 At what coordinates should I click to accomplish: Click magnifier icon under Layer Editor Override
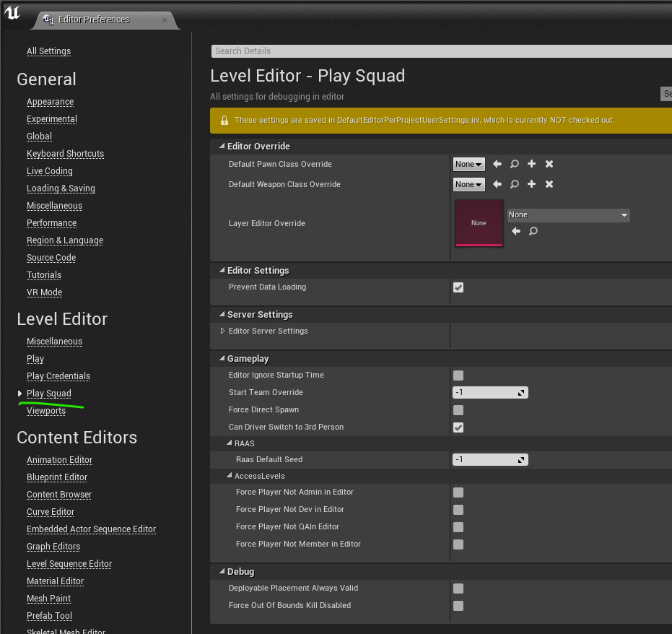point(533,232)
